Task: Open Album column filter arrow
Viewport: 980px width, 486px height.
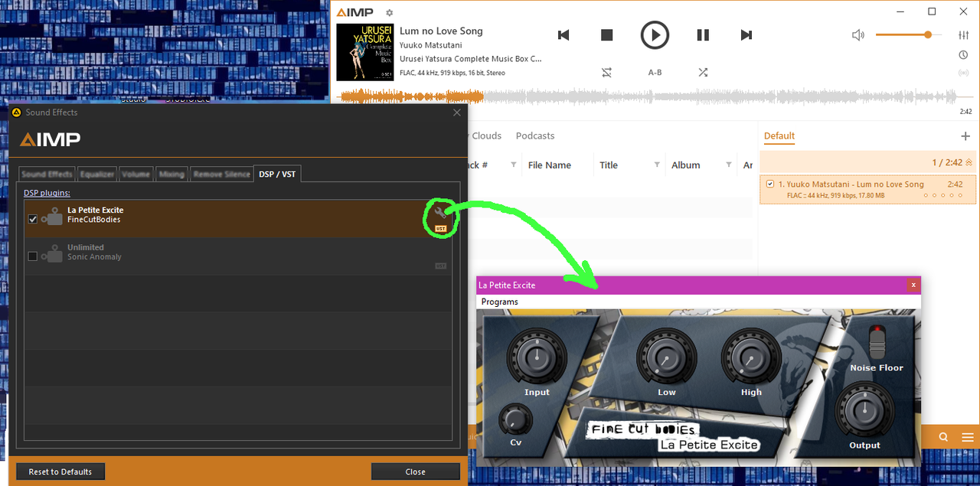Action: 728,165
